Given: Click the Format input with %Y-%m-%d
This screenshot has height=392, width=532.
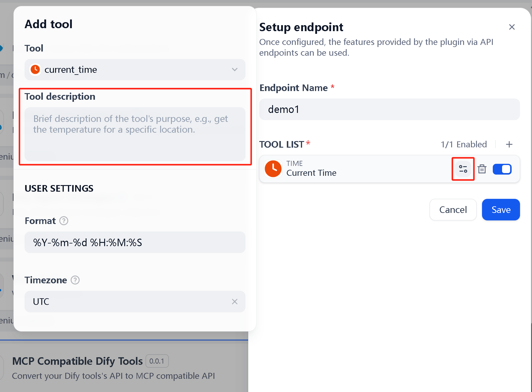Looking at the screenshot, I should (135, 242).
